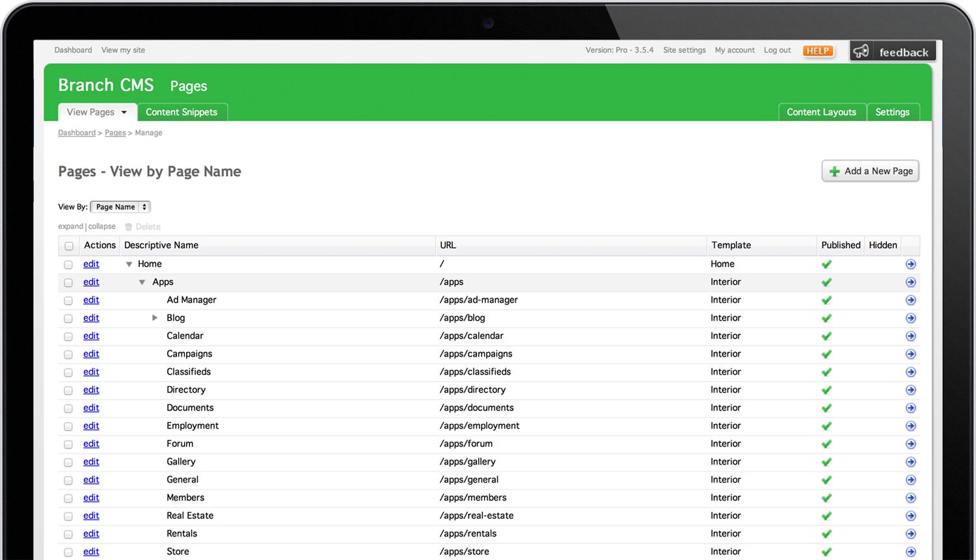Click the edit link for Classifieds
Screen dimensions: 976x560
(91, 372)
